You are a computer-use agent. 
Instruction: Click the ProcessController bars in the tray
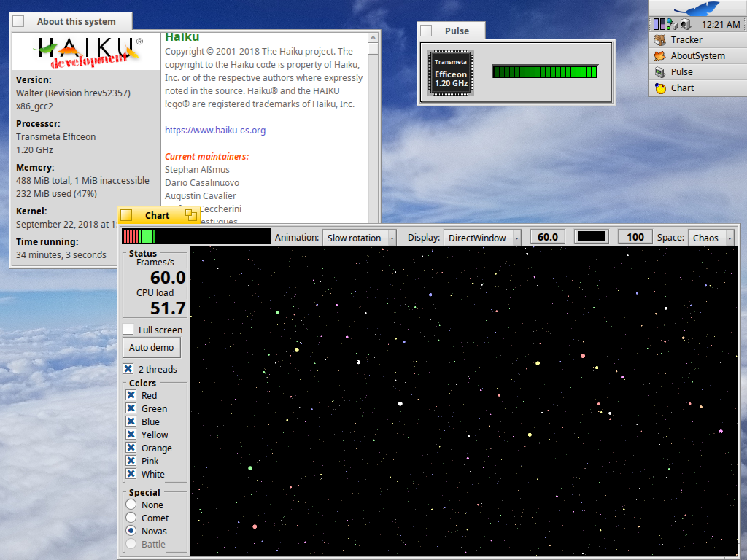(659, 24)
